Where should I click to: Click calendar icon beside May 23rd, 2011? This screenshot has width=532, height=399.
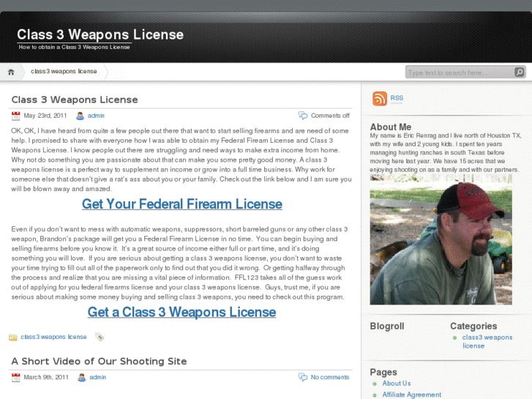click(15, 116)
